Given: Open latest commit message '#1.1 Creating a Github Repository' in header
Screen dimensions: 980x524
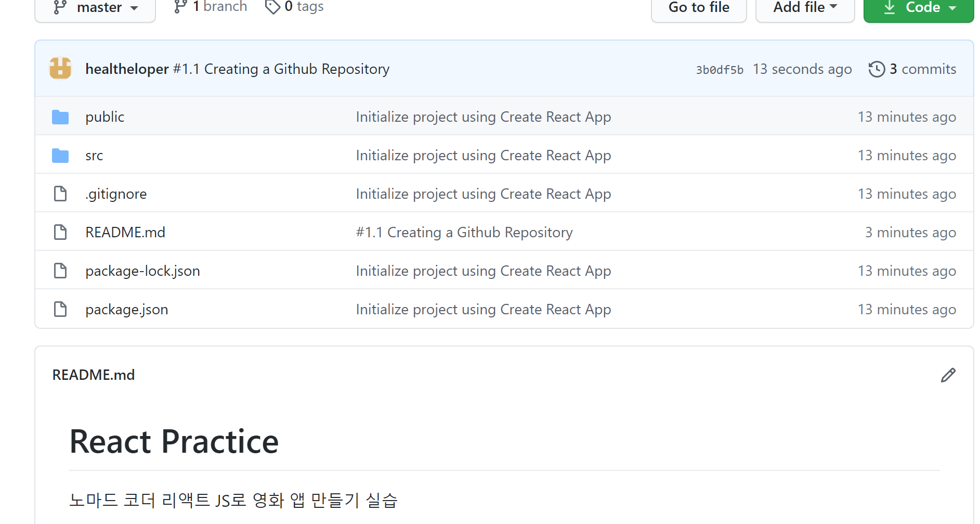Looking at the screenshot, I should [281, 69].
